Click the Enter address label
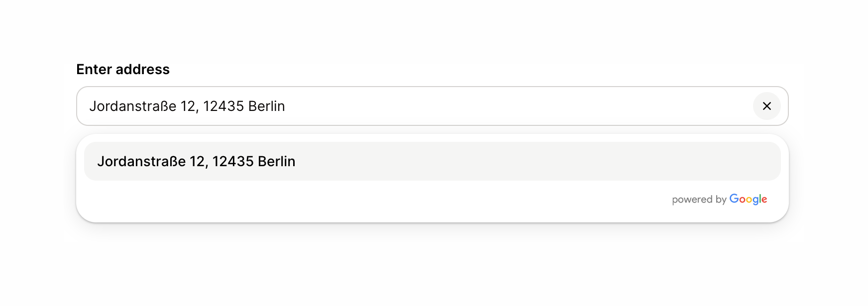 click(x=123, y=69)
